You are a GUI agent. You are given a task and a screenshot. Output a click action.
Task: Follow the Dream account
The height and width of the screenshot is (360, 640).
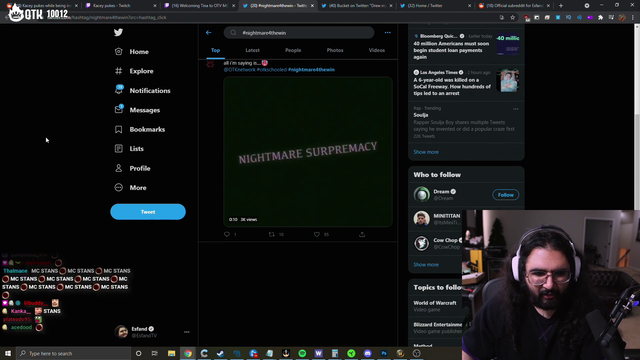tap(505, 195)
